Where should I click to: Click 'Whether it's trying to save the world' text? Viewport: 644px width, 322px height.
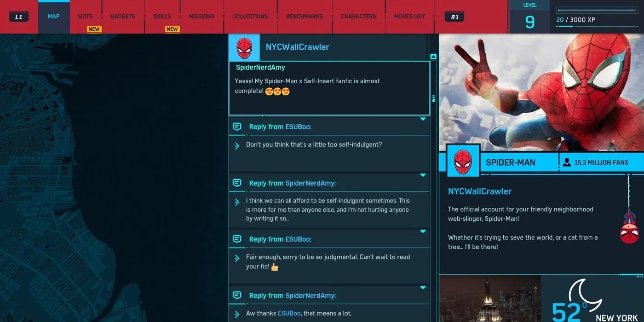[x=523, y=242]
